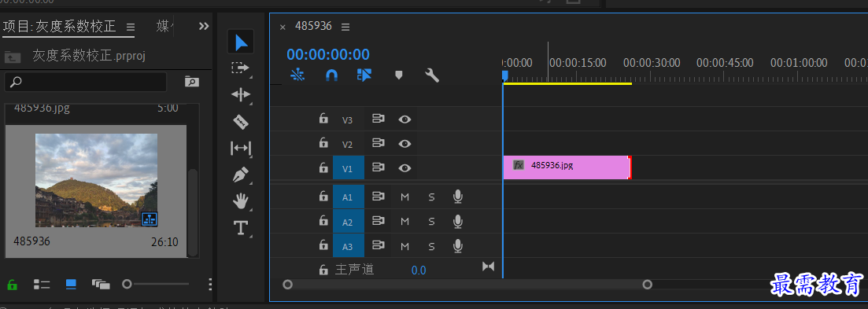Toggle sync lock for V3
This screenshot has width=868, height=309.
378,119
